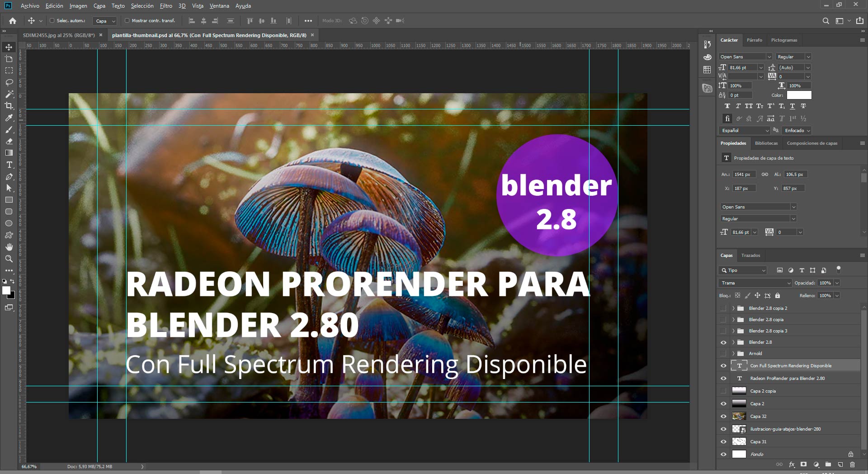The width and height of the screenshot is (868, 474).
Task: Show the Arnold group
Action: [723, 354]
